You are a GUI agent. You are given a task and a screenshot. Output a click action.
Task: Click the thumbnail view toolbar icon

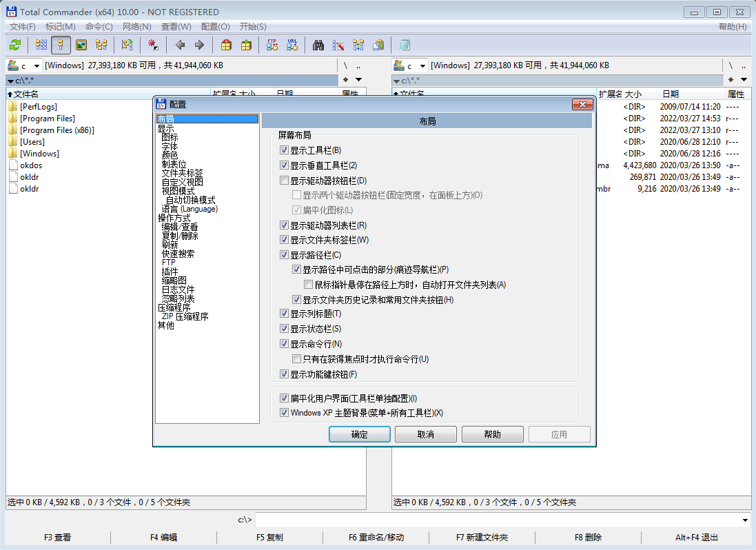coord(81,45)
